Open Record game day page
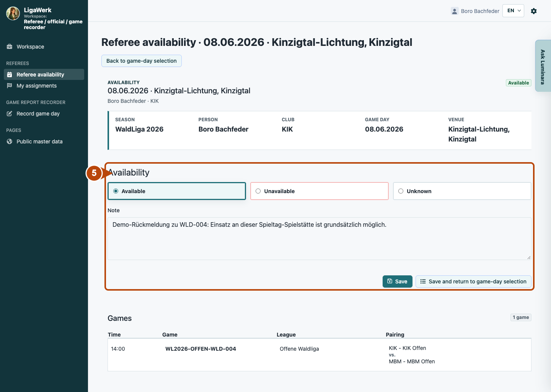551x392 pixels. (x=44, y=114)
